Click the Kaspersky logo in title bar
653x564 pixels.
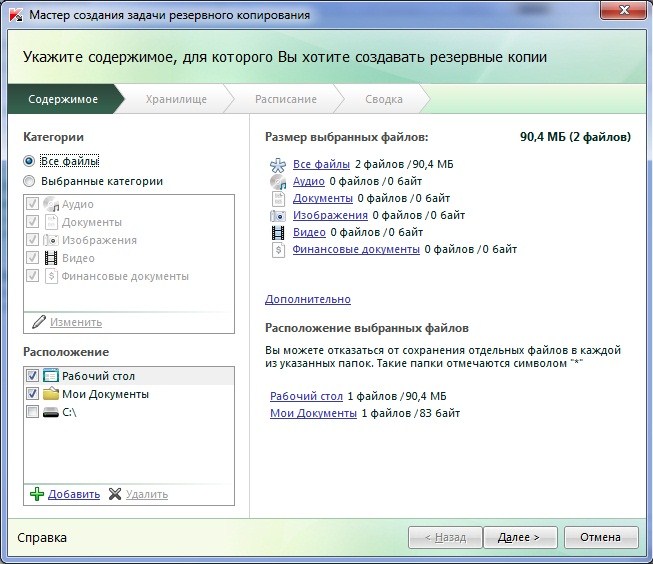[16, 15]
